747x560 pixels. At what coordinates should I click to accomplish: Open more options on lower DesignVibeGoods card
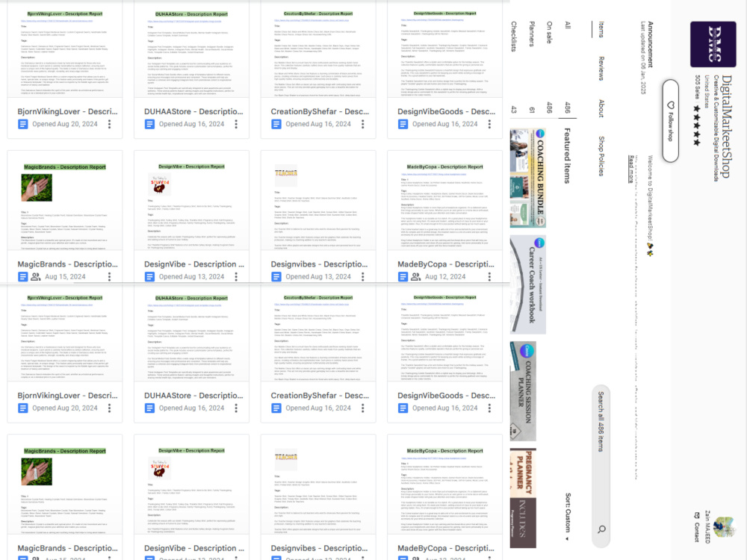[489, 408]
